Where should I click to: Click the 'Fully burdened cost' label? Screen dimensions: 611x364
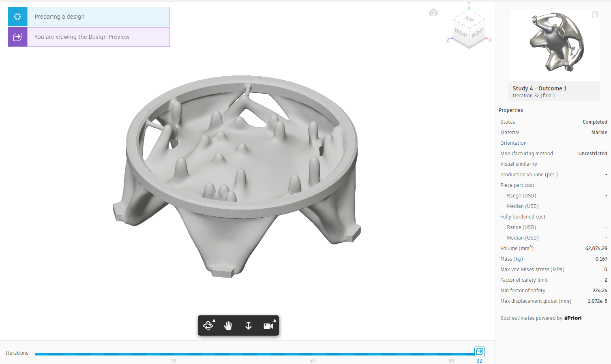(x=523, y=217)
